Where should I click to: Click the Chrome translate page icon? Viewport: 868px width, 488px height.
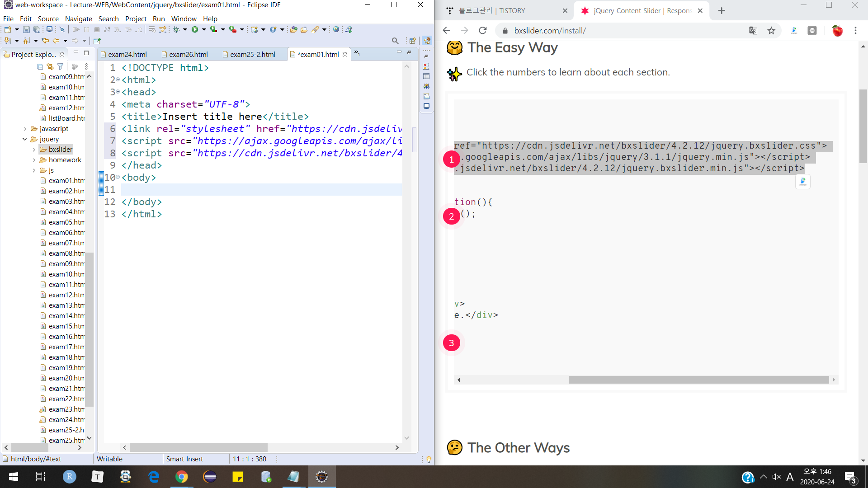point(753,31)
